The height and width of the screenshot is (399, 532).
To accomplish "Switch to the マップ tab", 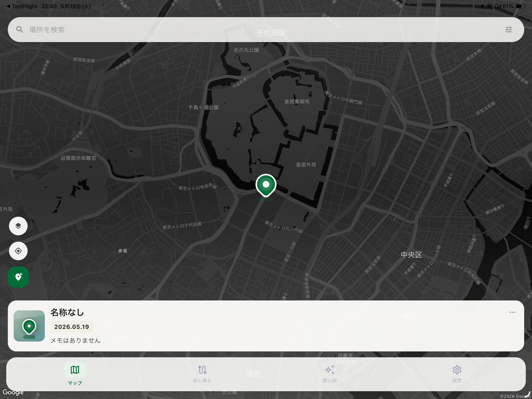I will point(75,374).
